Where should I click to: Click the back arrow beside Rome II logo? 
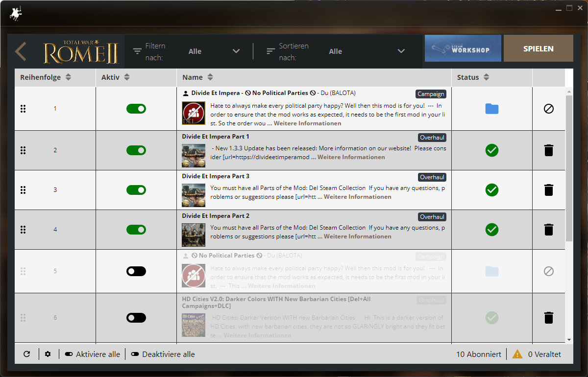click(x=21, y=51)
